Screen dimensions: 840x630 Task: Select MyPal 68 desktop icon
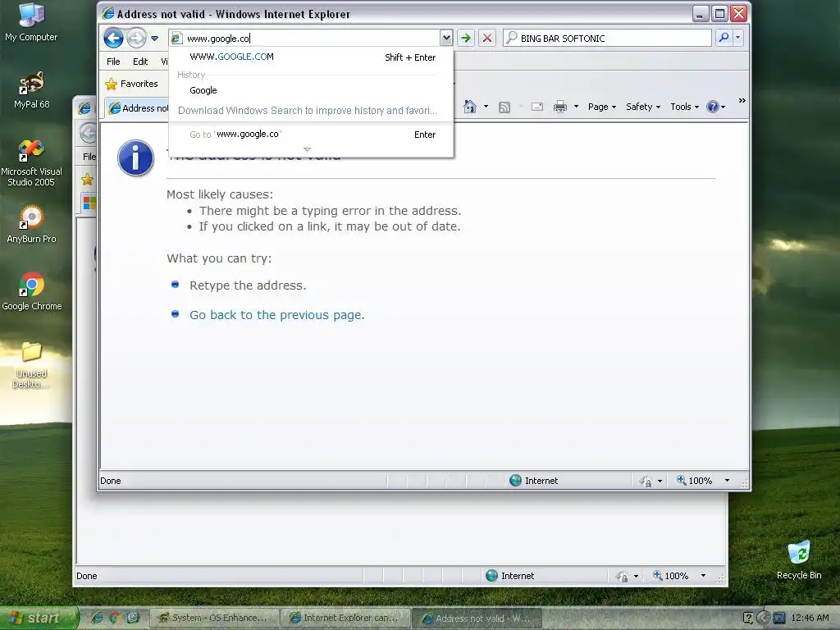(32, 90)
